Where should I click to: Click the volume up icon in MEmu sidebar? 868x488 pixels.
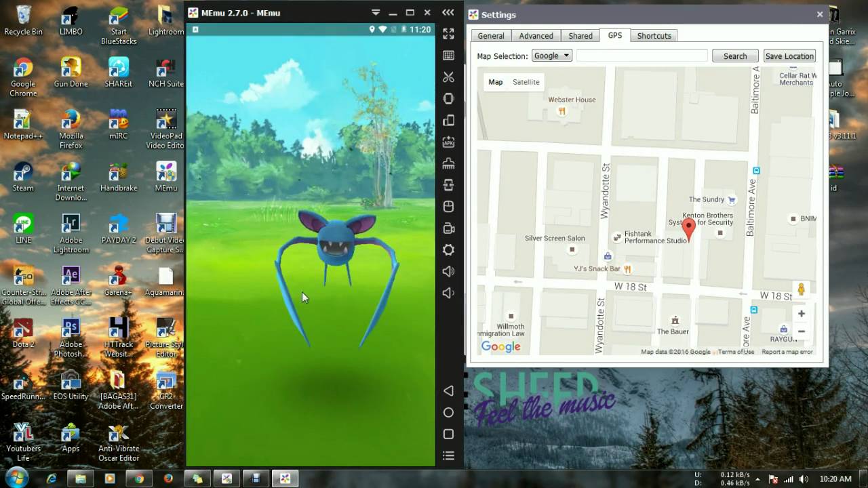pyautogui.click(x=448, y=272)
